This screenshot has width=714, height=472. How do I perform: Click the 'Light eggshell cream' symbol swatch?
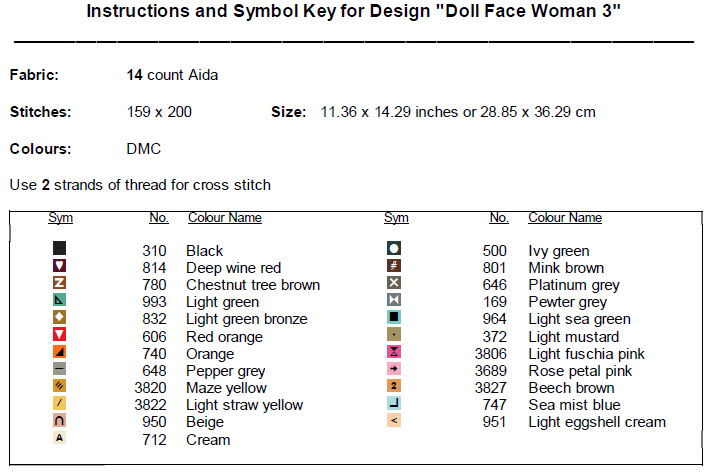point(394,421)
